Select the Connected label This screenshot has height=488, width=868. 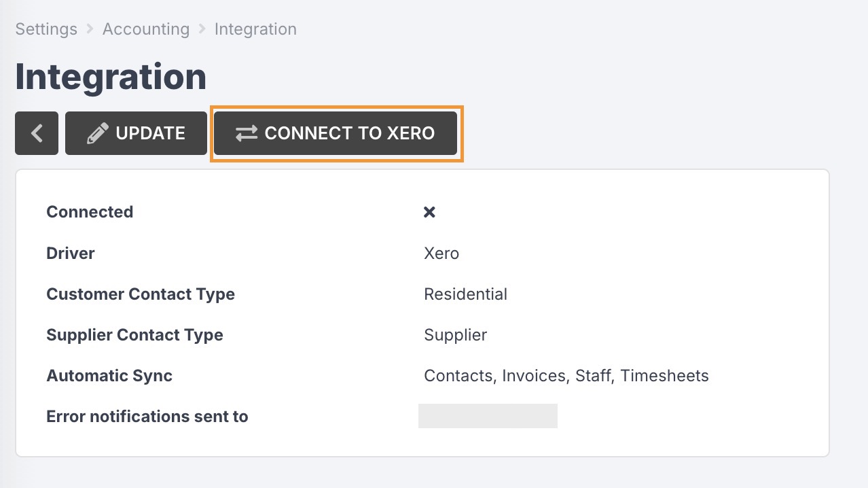(x=90, y=212)
